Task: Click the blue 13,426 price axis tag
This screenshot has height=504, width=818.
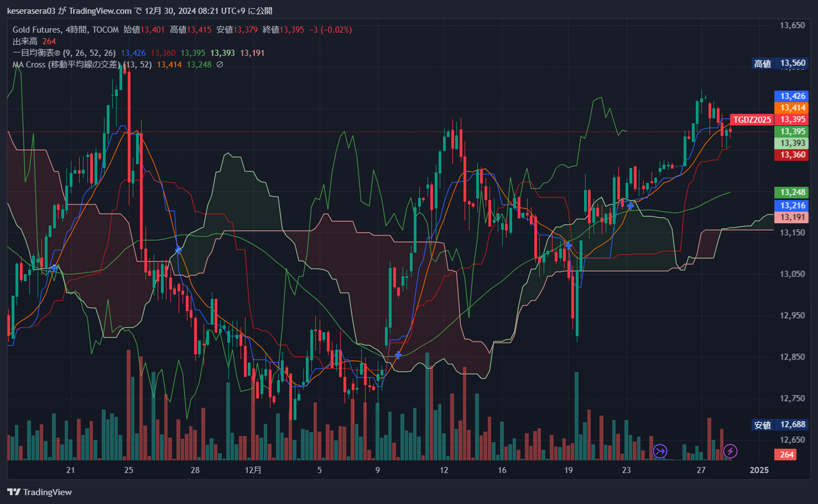Action: 791,96
